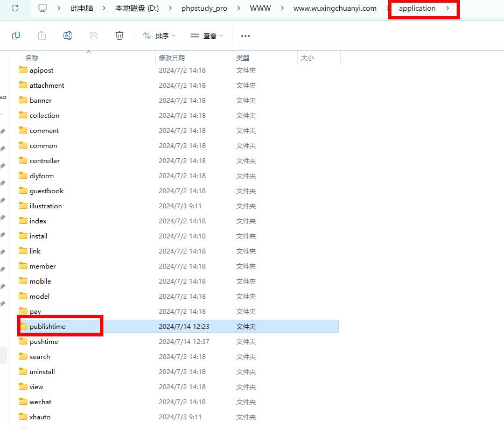Expand chevron after phpstudy_pro in breadcrumb

tap(239, 8)
